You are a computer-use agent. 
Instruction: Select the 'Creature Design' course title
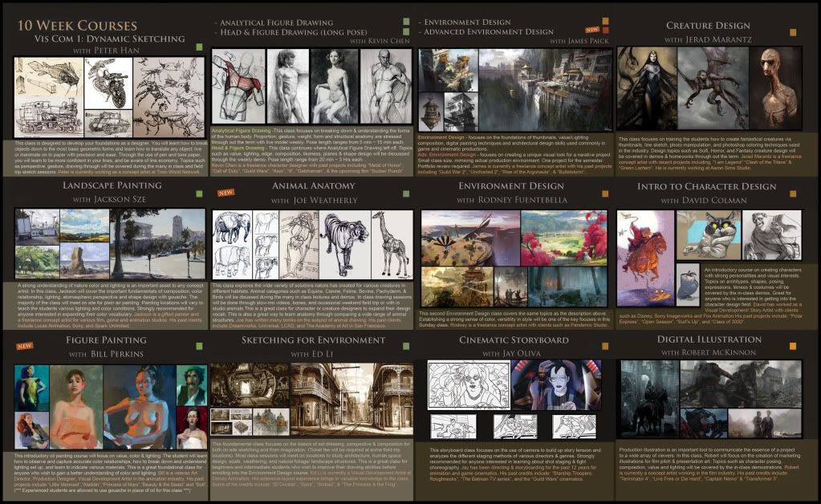point(708,25)
